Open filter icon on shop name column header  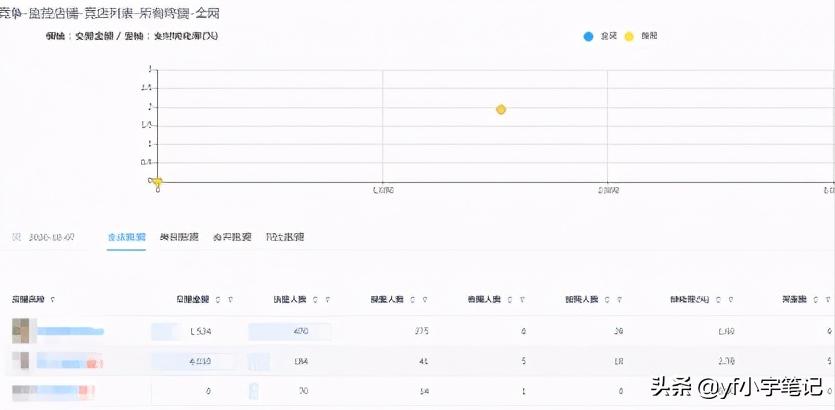tap(52, 300)
